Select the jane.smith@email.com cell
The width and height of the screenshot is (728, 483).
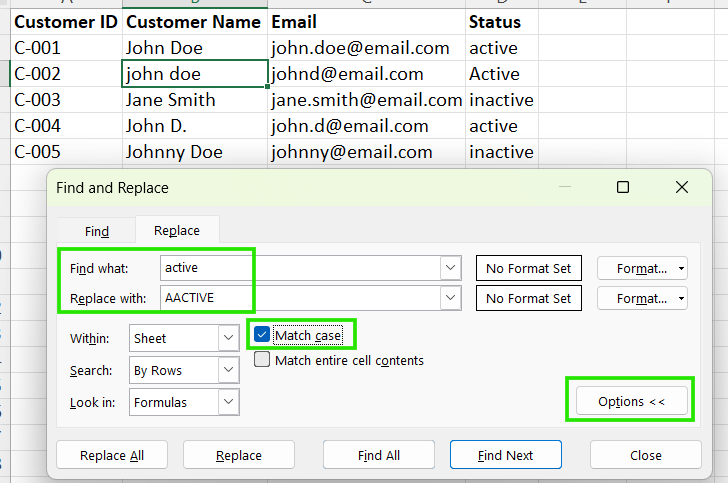tap(366, 100)
